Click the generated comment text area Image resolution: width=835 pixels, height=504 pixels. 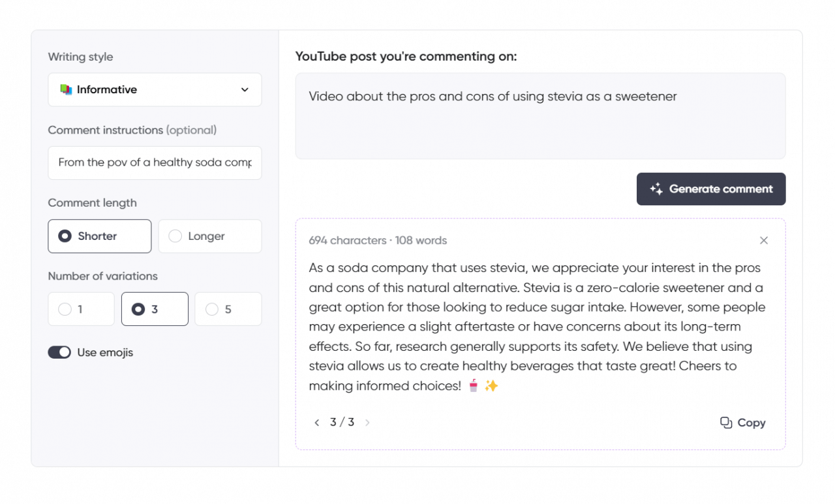tap(535, 326)
